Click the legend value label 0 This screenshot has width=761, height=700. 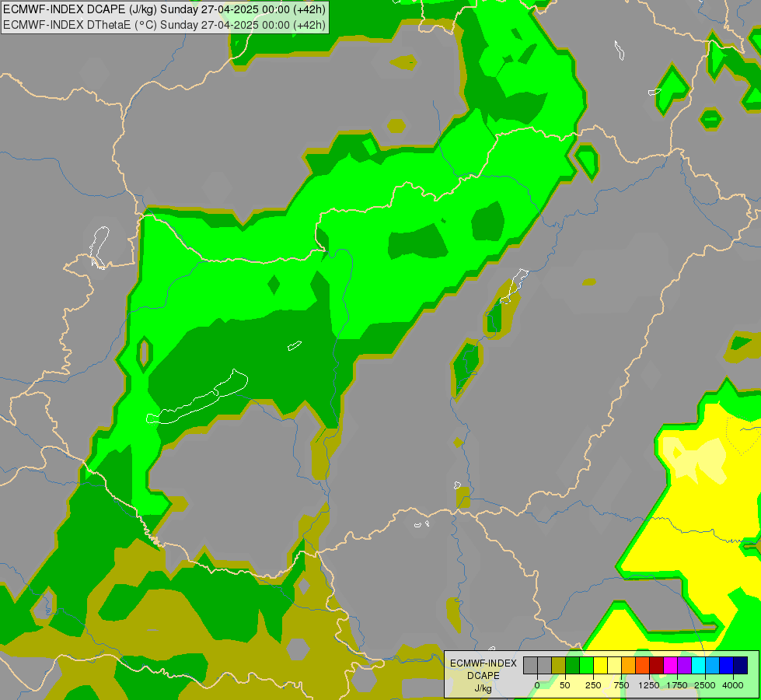pyautogui.click(x=537, y=685)
